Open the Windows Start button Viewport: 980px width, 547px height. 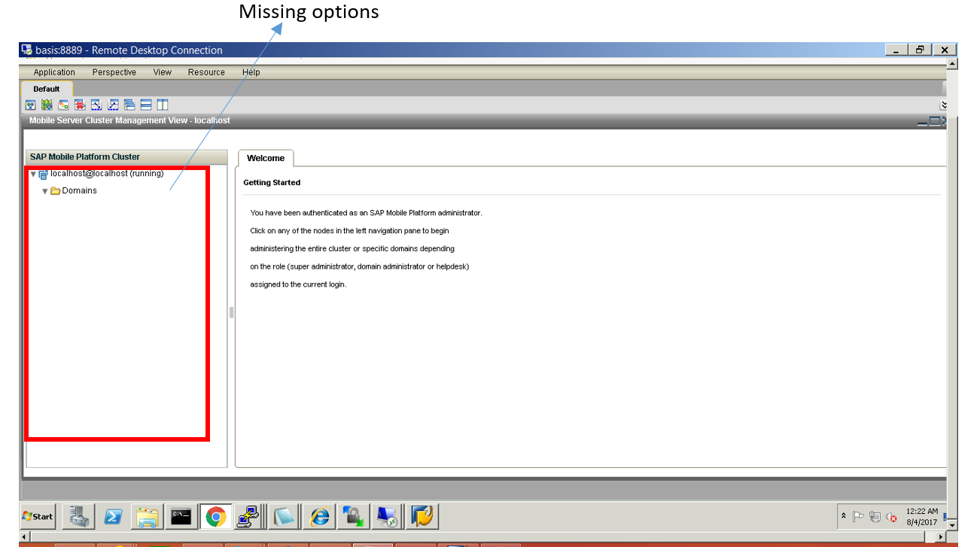click(x=38, y=516)
